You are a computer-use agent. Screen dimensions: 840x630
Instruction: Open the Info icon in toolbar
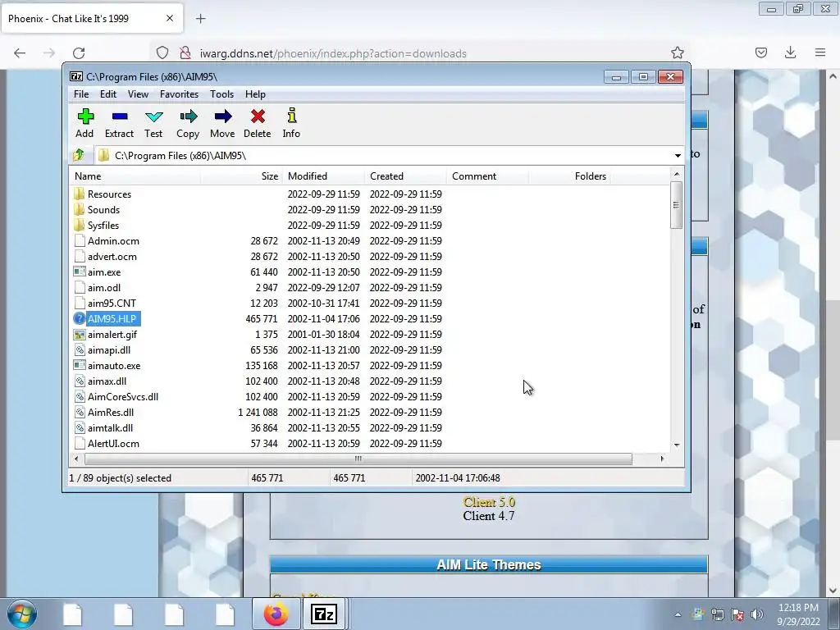291,116
